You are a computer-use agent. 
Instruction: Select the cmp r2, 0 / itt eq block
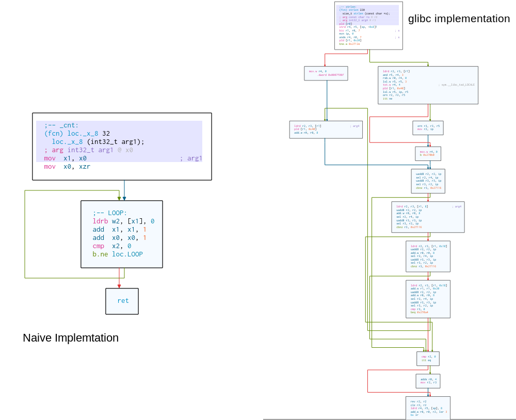(428, 358)
